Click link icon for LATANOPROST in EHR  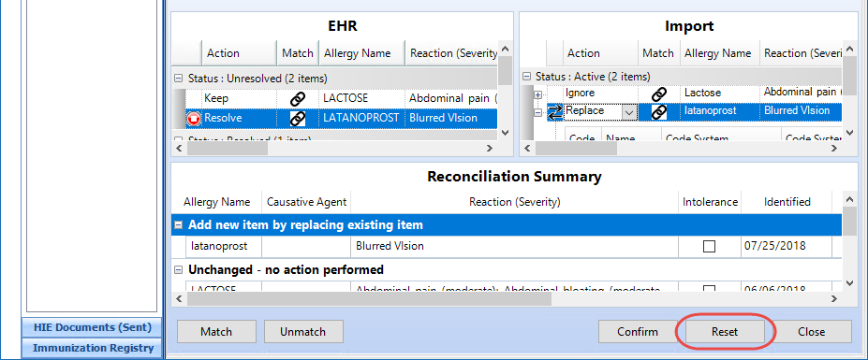click(298, 119)
